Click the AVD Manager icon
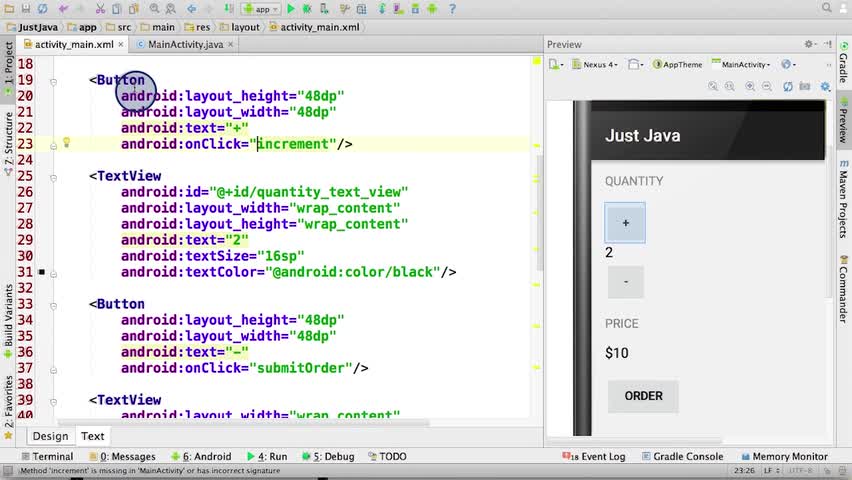This screenshot has height=480, width=852. (398, 9)
